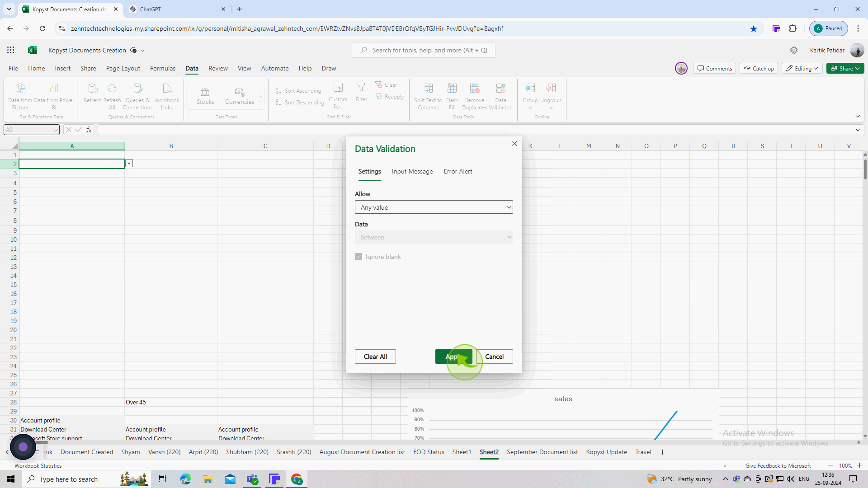Viewport: 868px width, 488px height.
Task: Open the Formulas ribbon tab
Action: [x=163, y=68]
